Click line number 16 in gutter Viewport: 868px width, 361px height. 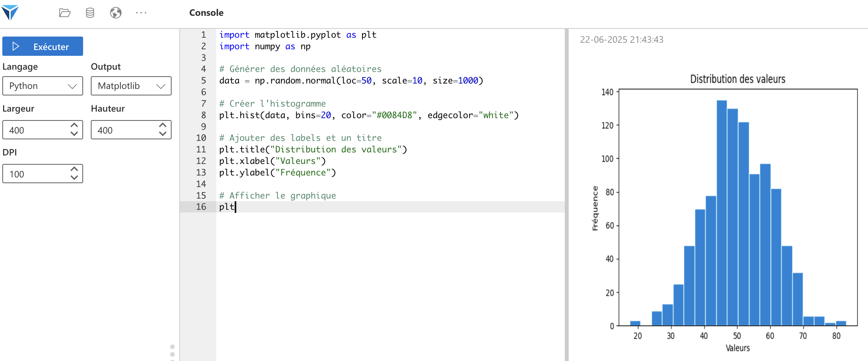click(x=201, y=207)
